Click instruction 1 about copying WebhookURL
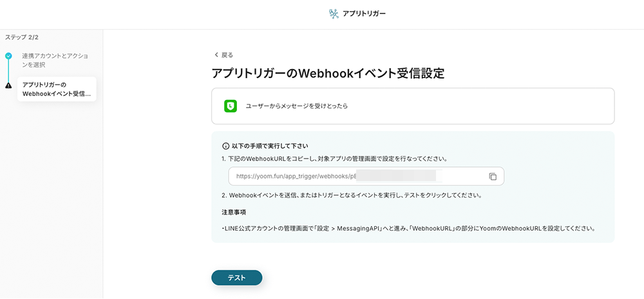644x299 pixels. (335, 158)
